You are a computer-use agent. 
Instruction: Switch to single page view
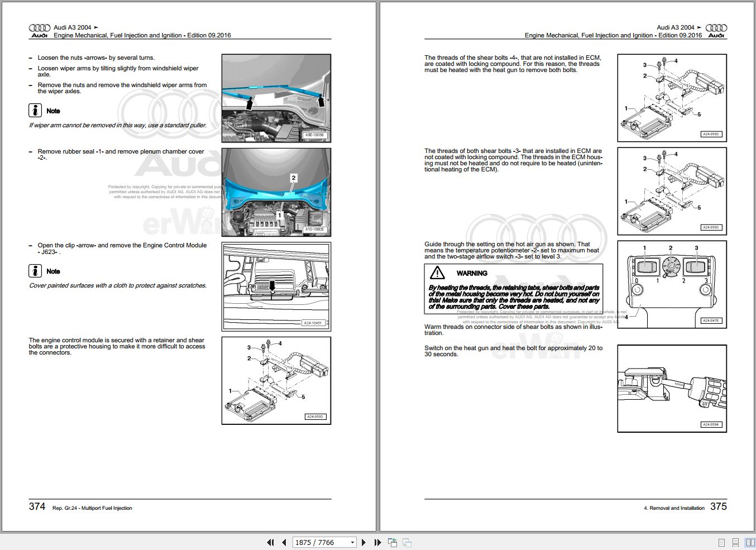click(722, 542)
